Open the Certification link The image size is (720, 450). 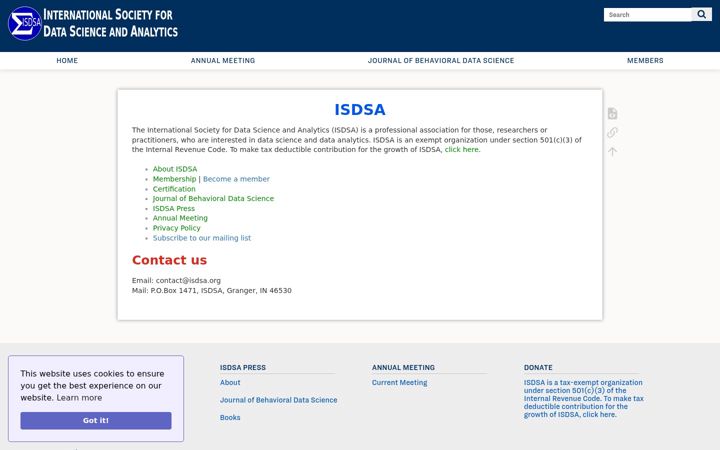pos(174,189)
